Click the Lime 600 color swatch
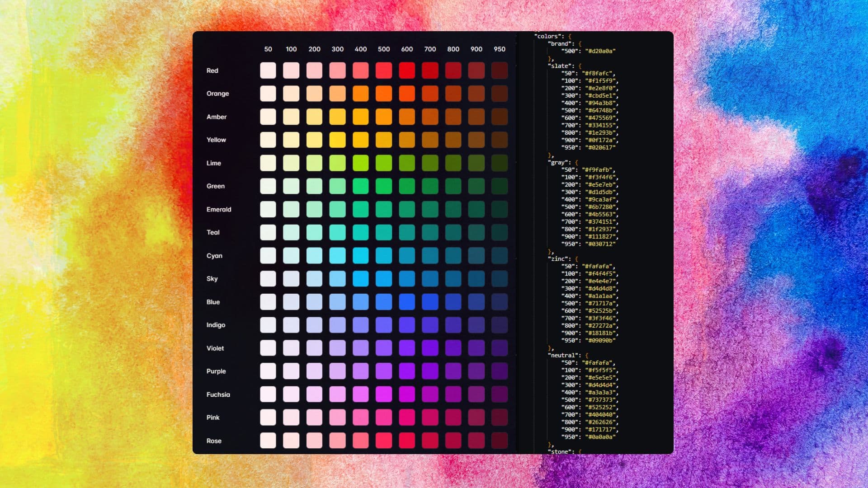 [407, 163]
